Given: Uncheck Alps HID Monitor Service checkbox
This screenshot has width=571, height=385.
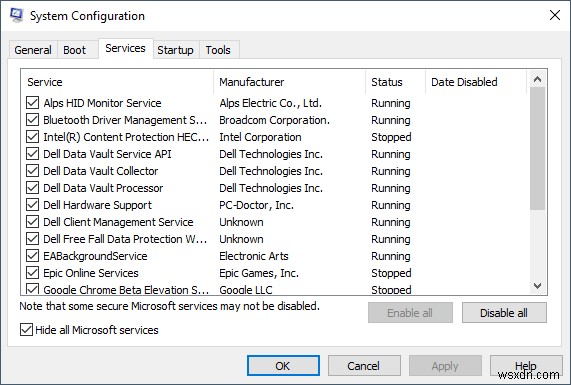Looking at the screenshot, I should click(x=32, y=103).
